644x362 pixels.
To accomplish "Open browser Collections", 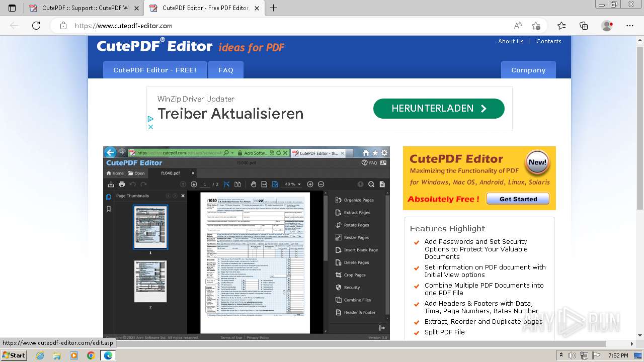I will [584, 26].
